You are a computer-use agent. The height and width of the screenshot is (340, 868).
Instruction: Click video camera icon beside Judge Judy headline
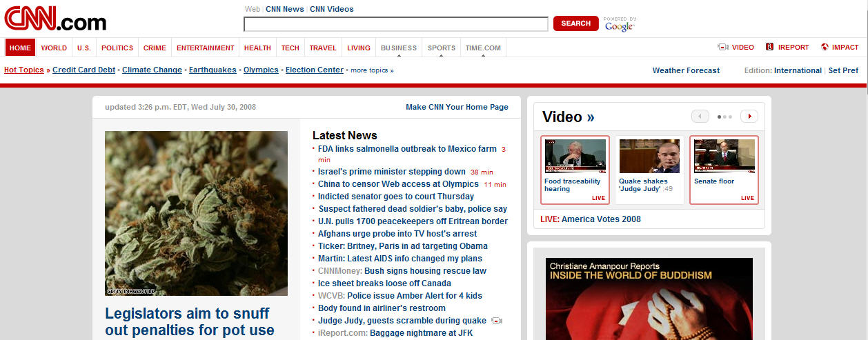point(497,321)
